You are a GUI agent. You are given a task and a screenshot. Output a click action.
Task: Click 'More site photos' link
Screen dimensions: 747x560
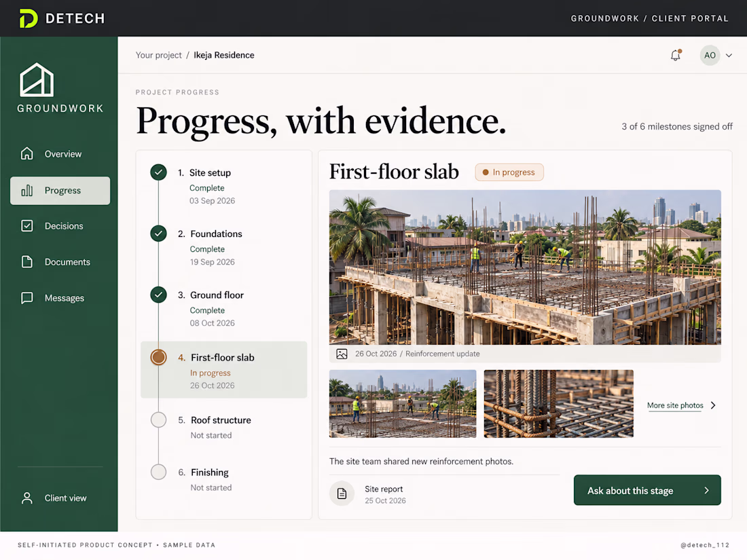tap(675, 405)
